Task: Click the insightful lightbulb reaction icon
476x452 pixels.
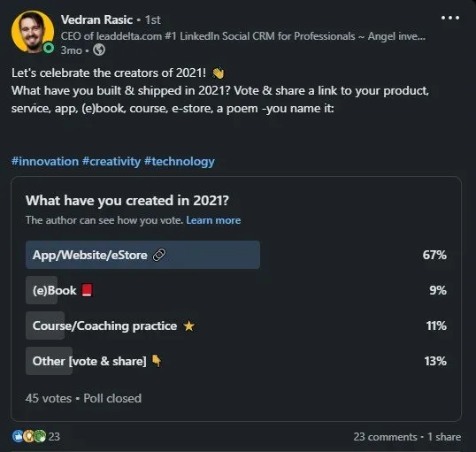Action: pyautogui.click(x=28, y=436)
